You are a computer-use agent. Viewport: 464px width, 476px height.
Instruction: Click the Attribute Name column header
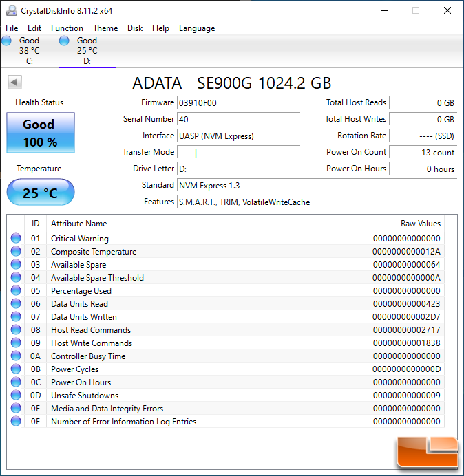pos(197,224)
